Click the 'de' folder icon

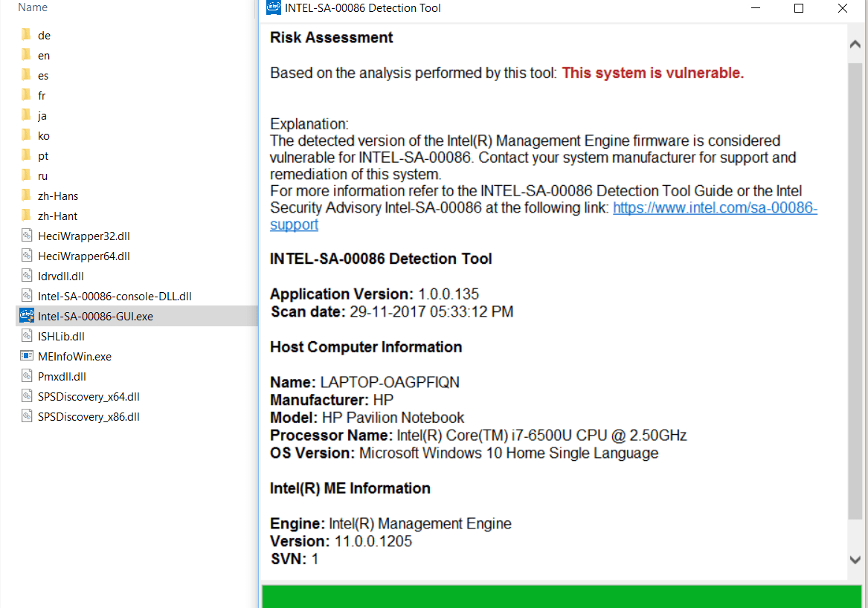(27, 35)
